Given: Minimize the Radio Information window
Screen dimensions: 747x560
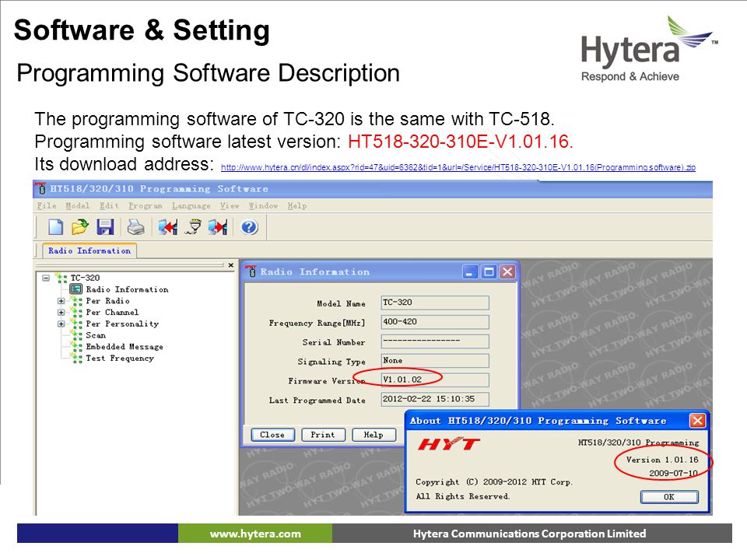Looking at the screenshot, I should 470,272.
